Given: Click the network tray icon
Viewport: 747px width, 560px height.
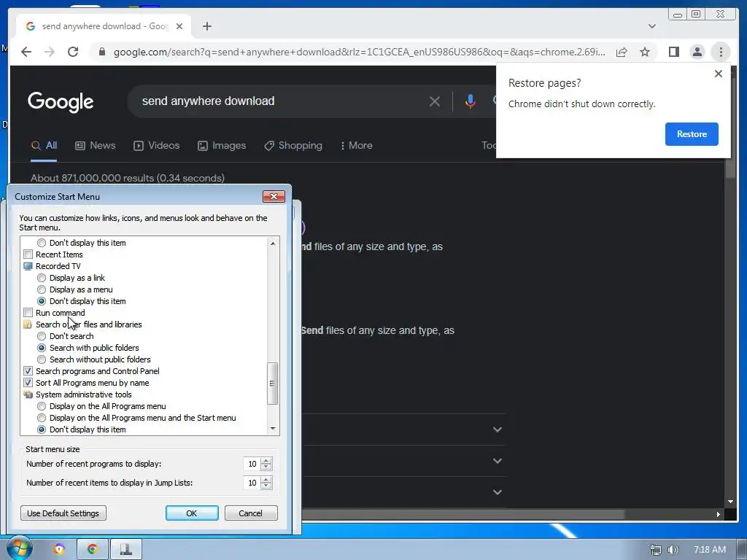Looking at the screenshot, I should (x=656, y=550).
